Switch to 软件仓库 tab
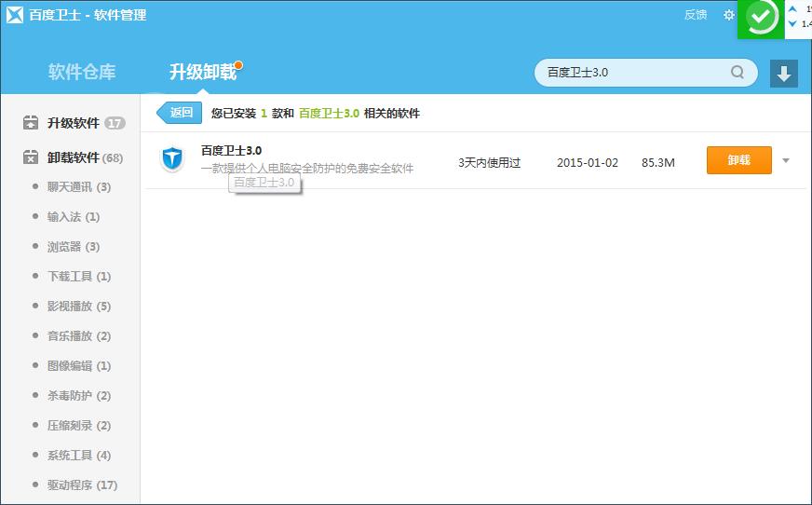This screenshot has width=812, height=505. click(82, 72)
